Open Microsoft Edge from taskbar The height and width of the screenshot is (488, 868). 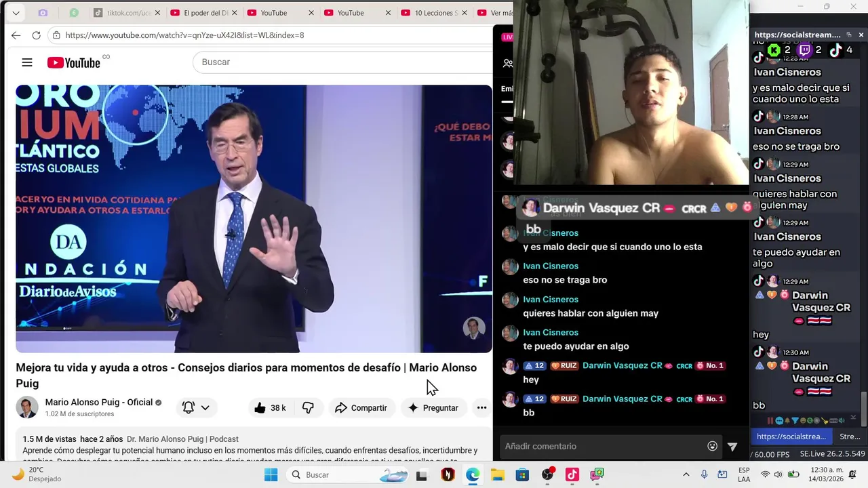pos(473,474)
